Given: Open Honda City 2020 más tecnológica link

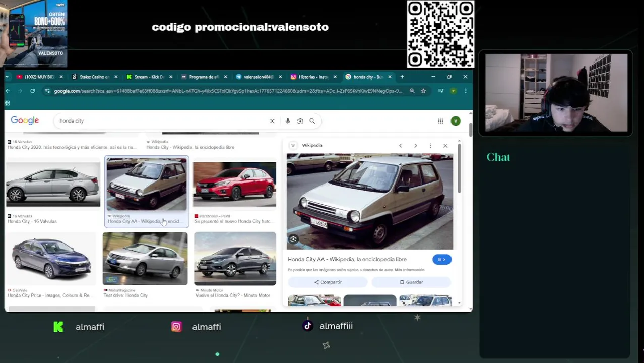Looking at the screenshot, I should click(x=72, y=147).
